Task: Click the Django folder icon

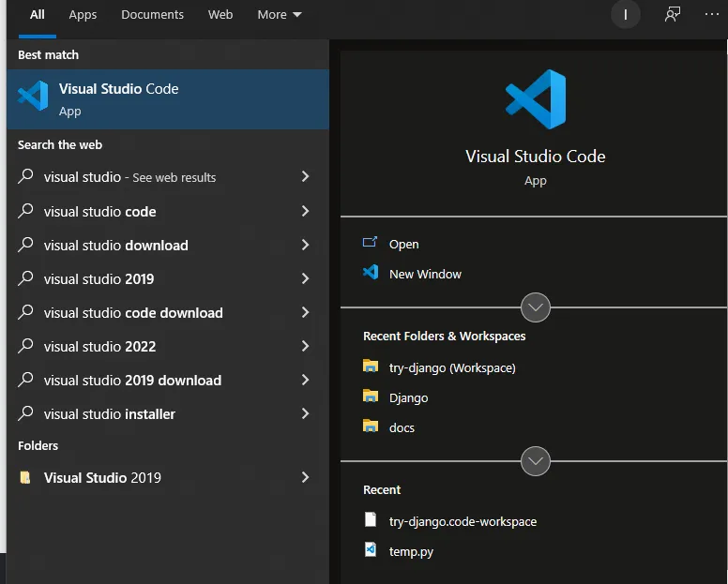Action: click(371, 397)
